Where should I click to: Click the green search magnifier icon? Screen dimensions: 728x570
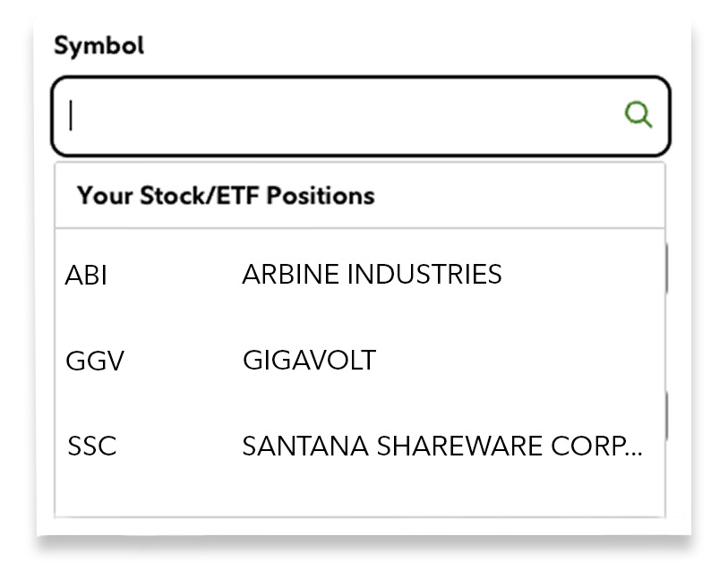[x=638, y=115]
